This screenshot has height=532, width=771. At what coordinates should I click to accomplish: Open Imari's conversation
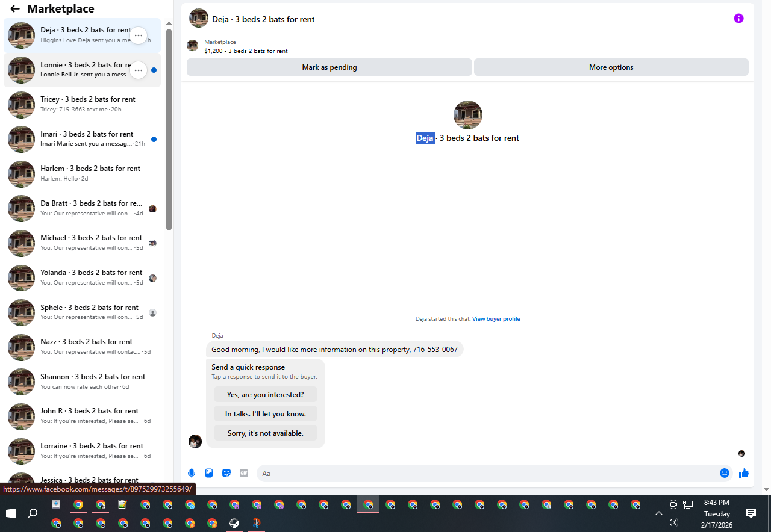[82, 139]
